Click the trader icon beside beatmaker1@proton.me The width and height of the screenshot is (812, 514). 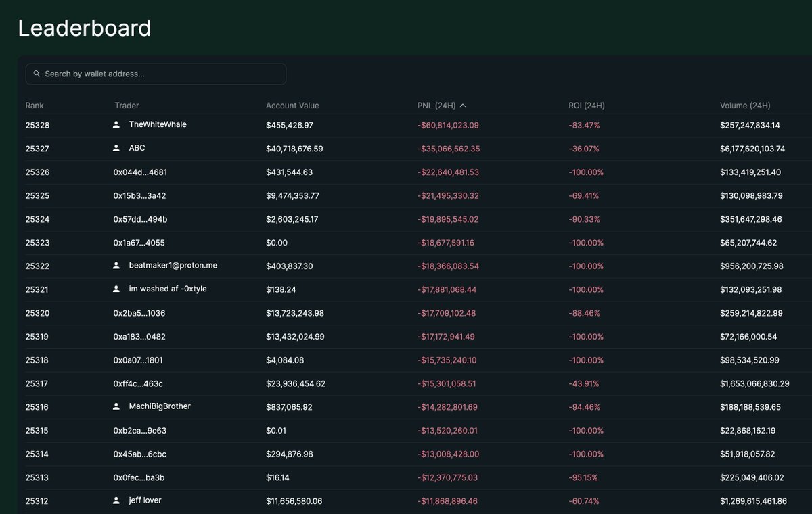tap(116, 265)
